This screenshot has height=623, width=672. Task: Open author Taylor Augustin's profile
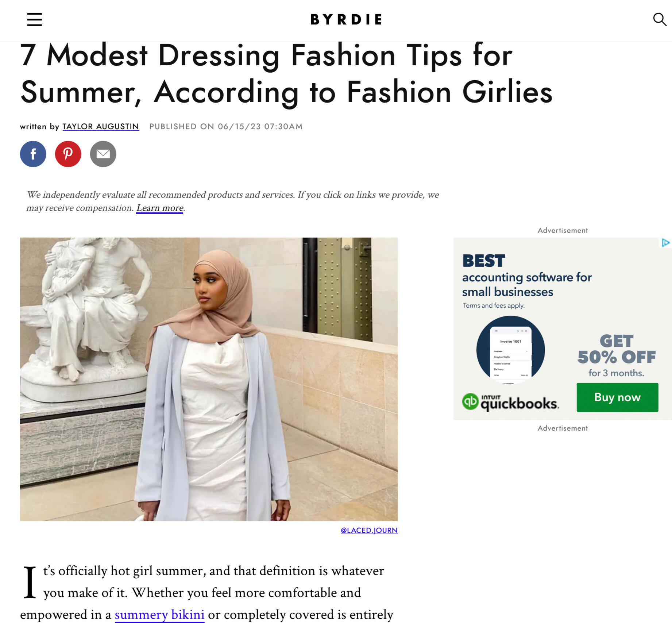[101, 127]
